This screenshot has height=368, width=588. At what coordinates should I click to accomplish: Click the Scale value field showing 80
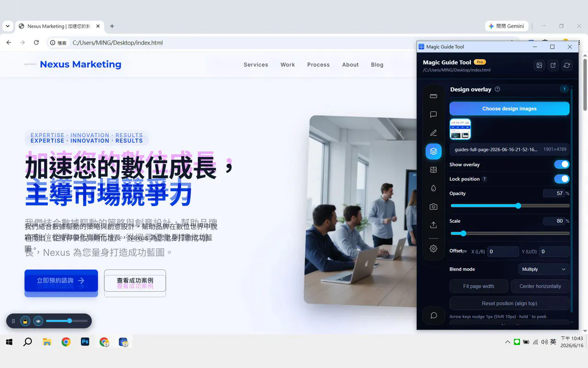[x=554, y=221]
